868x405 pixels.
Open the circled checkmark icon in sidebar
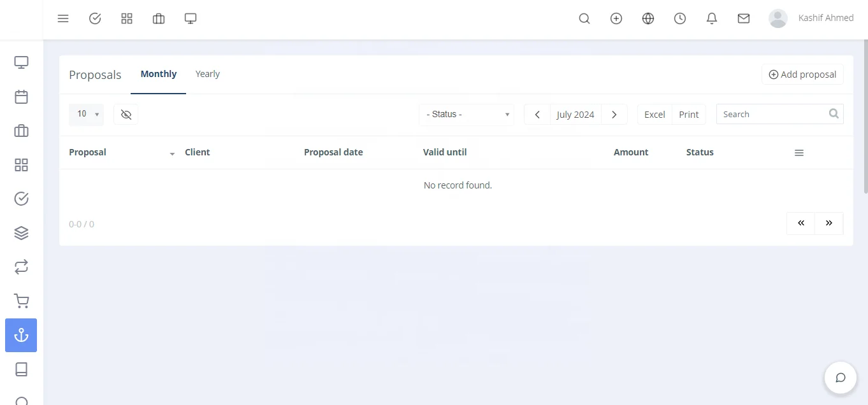pyautogui.click(x=21, y=199)
